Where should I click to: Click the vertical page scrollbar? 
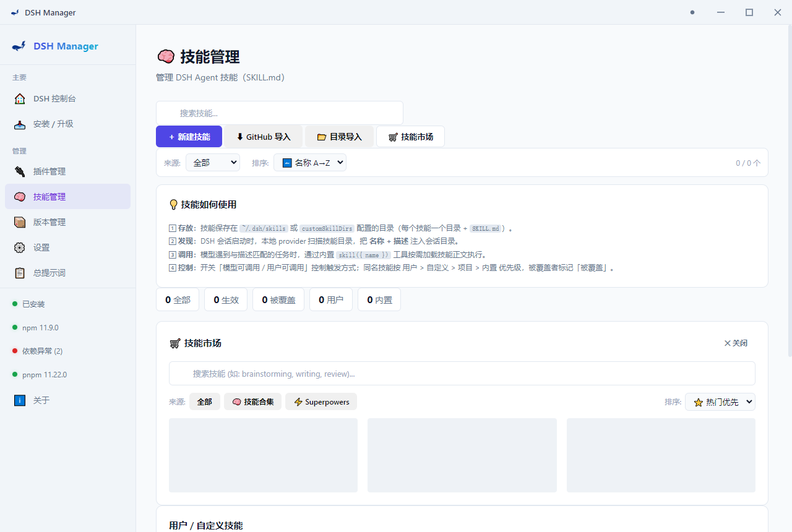(x=789, y=192)
